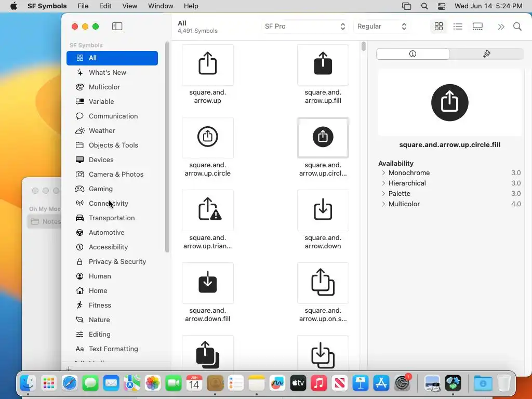
Task: Select the square.and.arrow.up.circle symbol
Action: coord(208,137)
